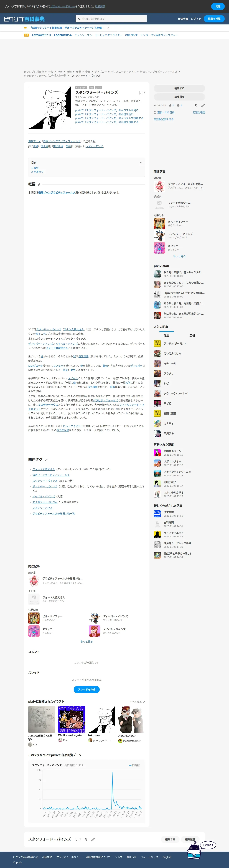Share article on X in sidebar
Viewport: 229px width, 868px height.
196,105
